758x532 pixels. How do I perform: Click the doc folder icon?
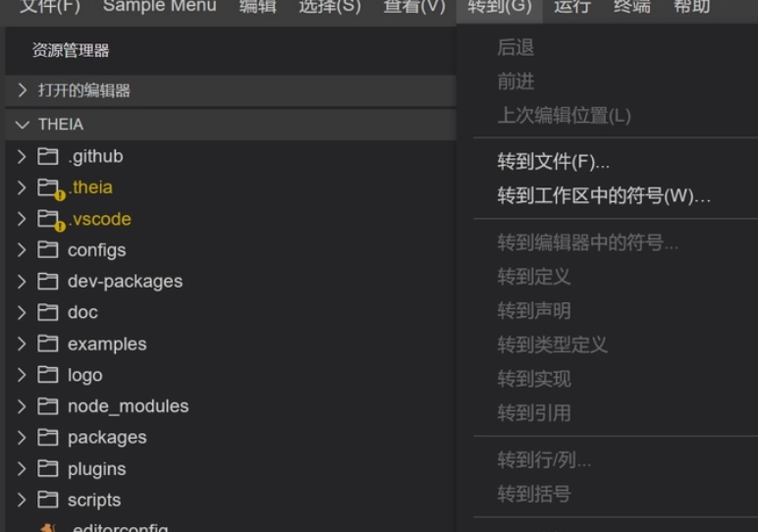48,312
